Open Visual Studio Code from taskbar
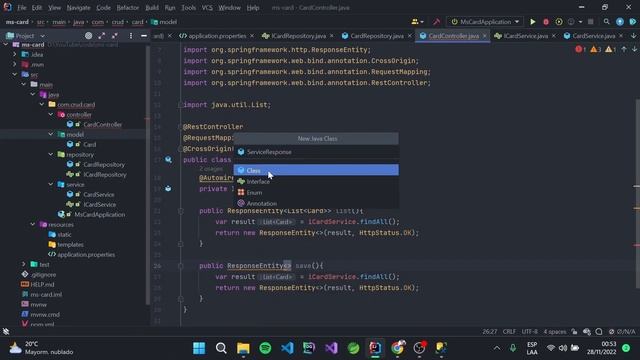 tap(287, 348)
